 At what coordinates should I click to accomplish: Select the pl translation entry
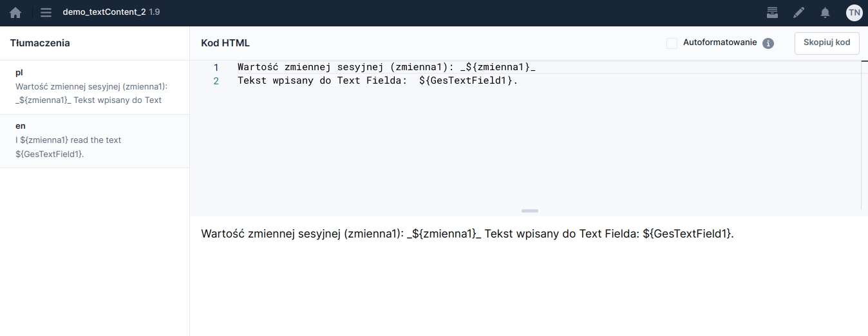[x=95, y=87]
